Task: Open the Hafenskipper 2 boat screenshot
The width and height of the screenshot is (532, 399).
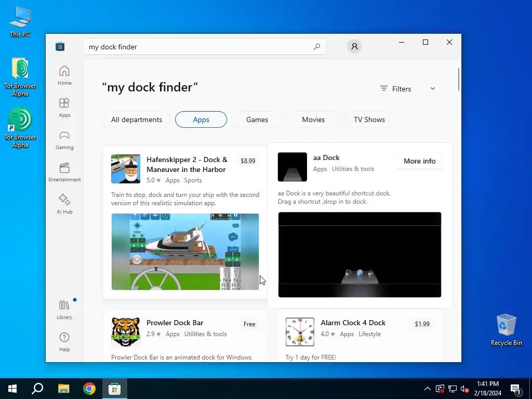Action: pos(185,251)
